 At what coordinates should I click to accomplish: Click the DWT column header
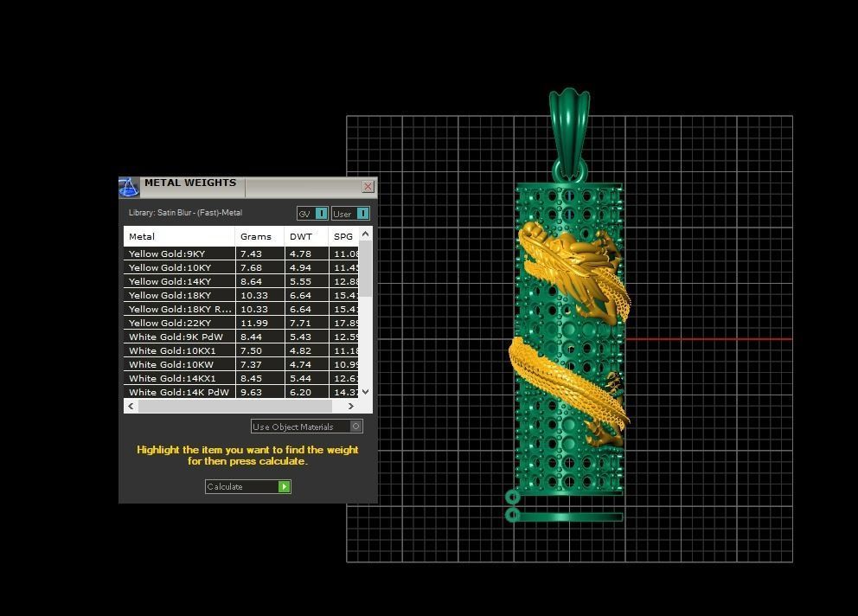click(x=306, y=236)
